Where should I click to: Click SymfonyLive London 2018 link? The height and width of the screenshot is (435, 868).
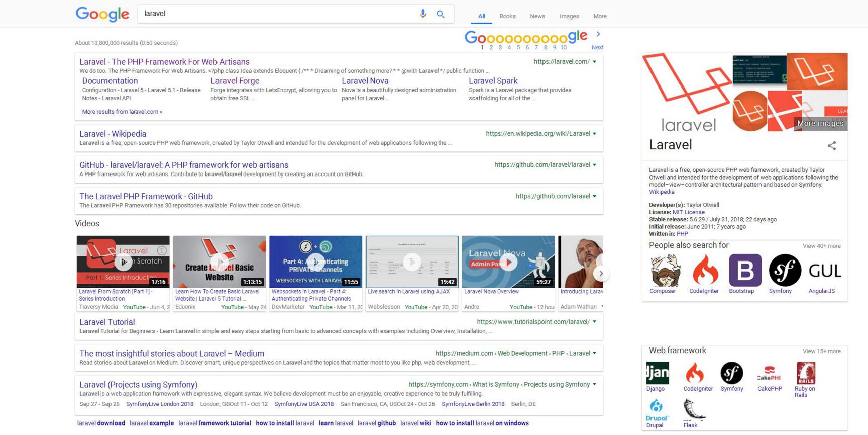[160, 404]
